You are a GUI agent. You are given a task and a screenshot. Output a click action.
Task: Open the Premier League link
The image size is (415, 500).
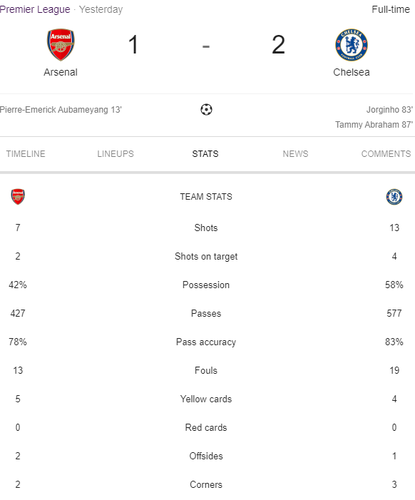point(35,9)
